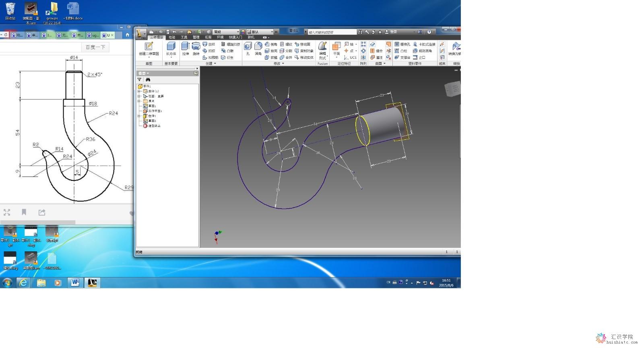Activate the 圆角 fillet tool
644x348 pixels.
(258, 48)
